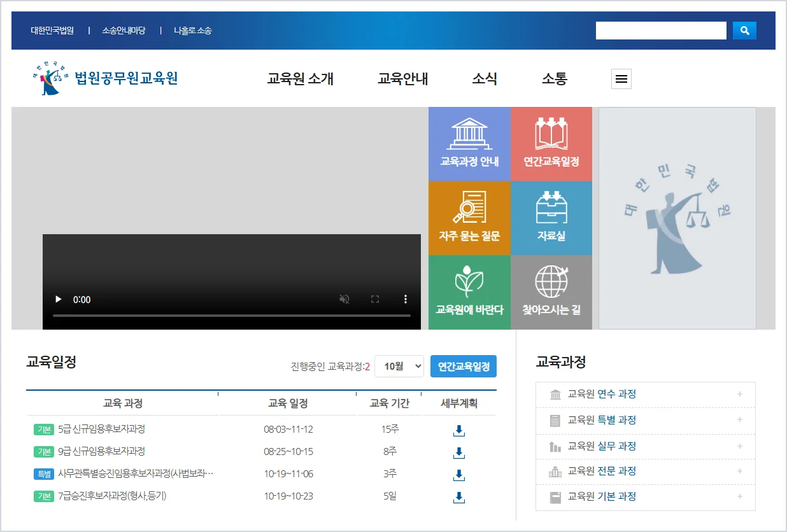Click the 5일 duration cell
787x532 pixels.
(390, 496)
